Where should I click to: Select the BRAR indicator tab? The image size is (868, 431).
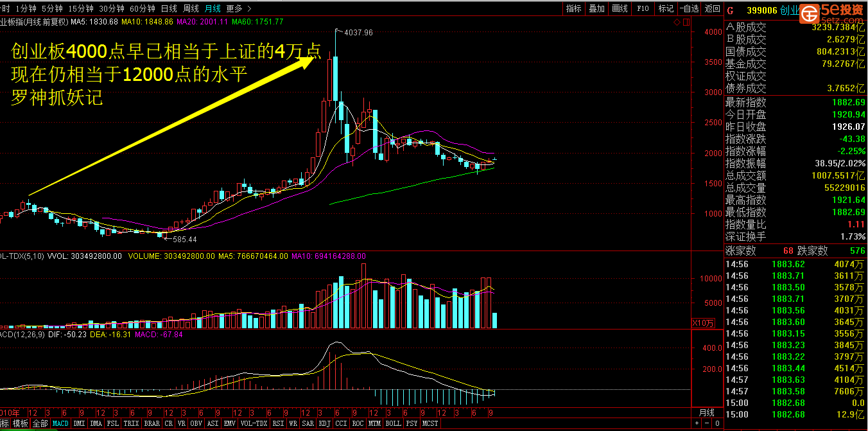pyautogui.click(x=152, y=424)
